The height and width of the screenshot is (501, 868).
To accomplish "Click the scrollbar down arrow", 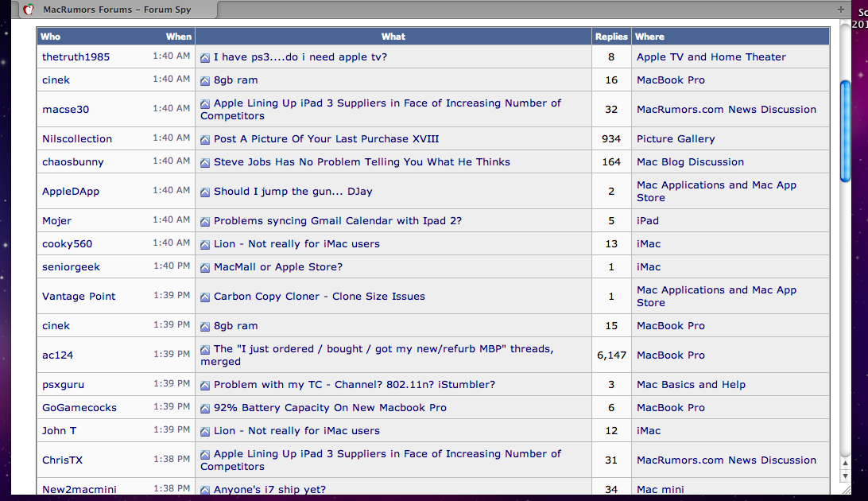I will (x=845, y=476).
